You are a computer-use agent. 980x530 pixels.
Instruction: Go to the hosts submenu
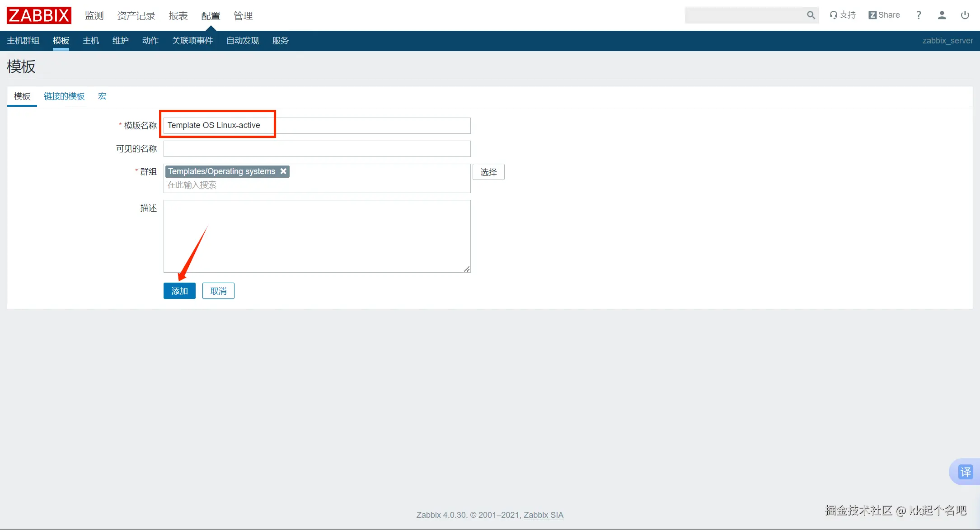(91, 41)
